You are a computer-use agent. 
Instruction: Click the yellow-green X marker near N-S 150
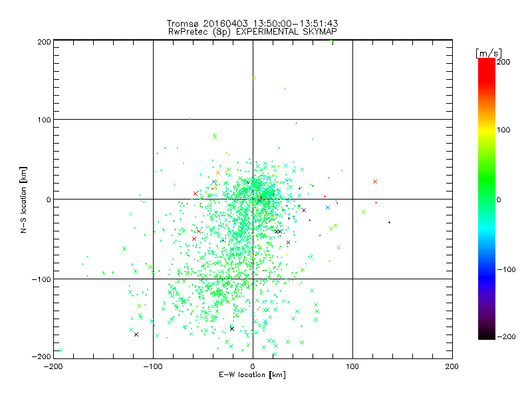(x=254, y=78)
